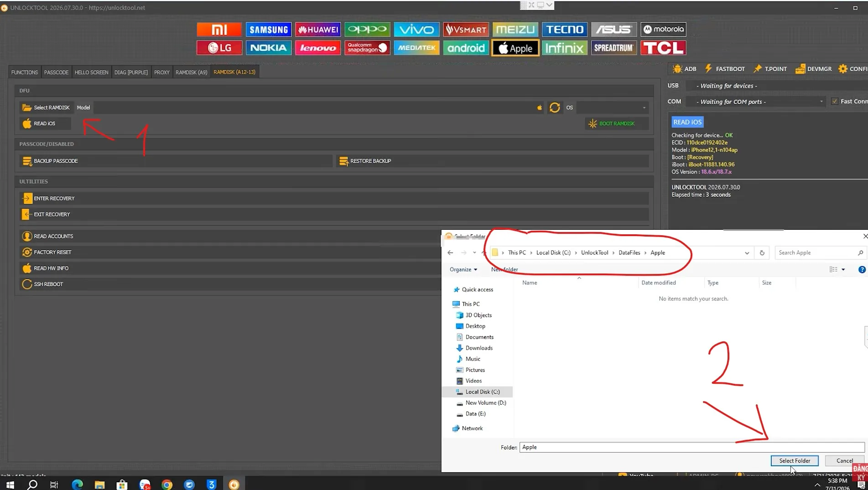
Task: Select the Xiaomi MI brand logo
Action: click(219, 30)
